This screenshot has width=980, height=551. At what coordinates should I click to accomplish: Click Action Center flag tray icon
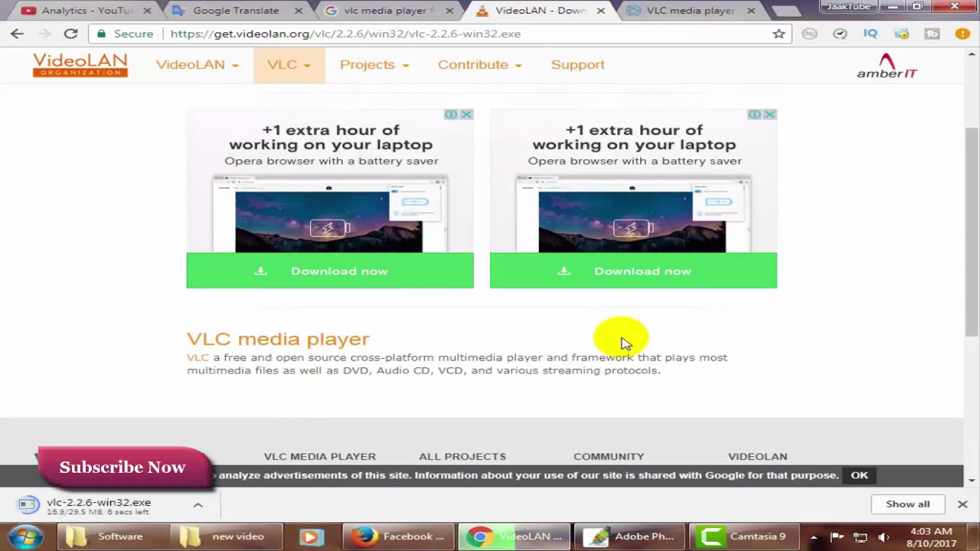click(x=837, y=537)
